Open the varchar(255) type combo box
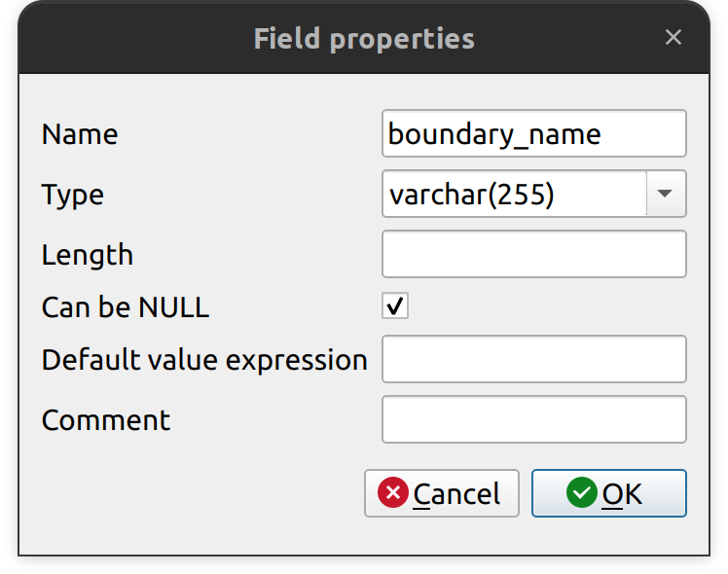 [515, 195]
